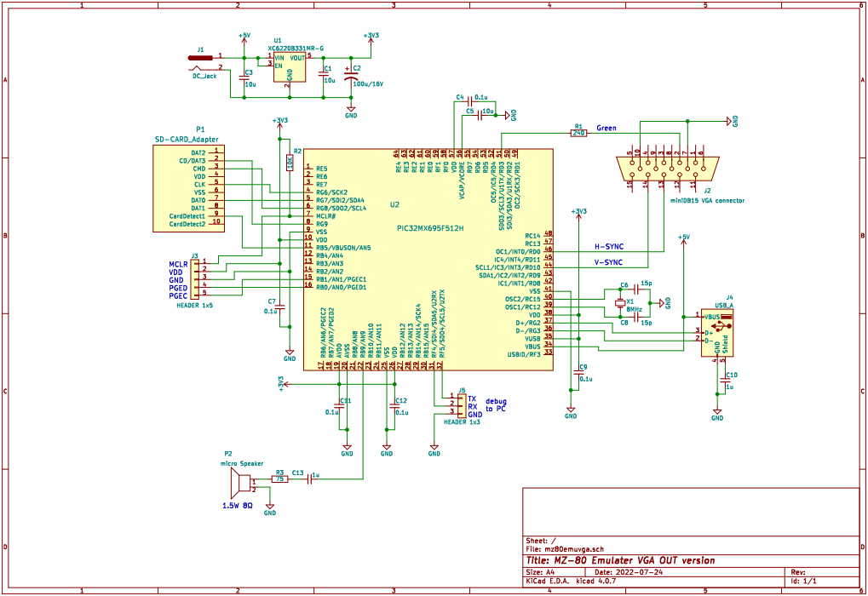Click the U2 PIC32 microcontroller body

click(428, 260)
